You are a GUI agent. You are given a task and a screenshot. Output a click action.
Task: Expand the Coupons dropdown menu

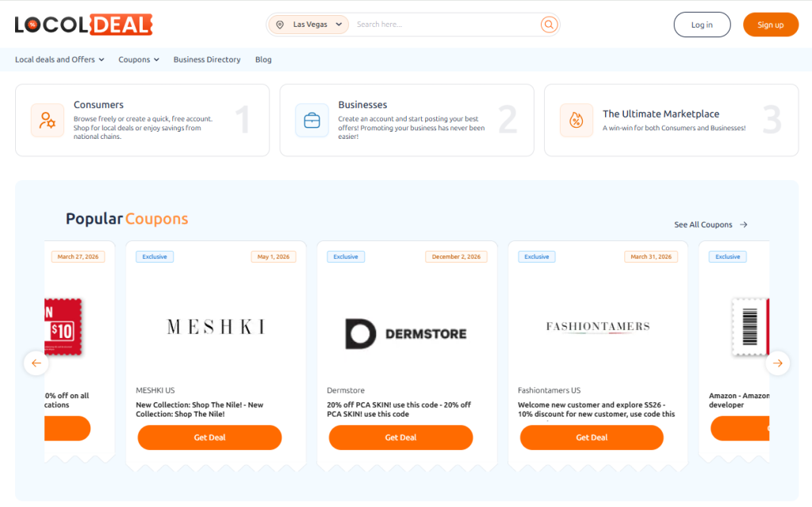139,60
